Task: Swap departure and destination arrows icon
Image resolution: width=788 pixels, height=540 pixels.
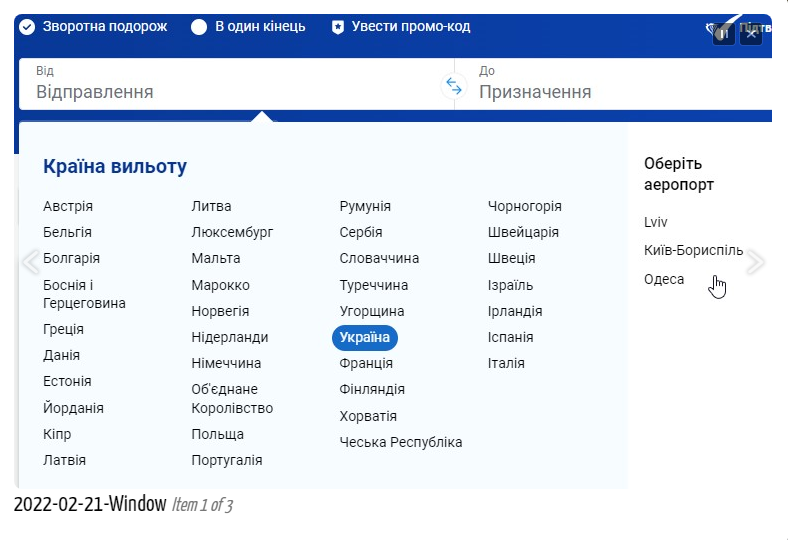Action: tap(454, 86)
